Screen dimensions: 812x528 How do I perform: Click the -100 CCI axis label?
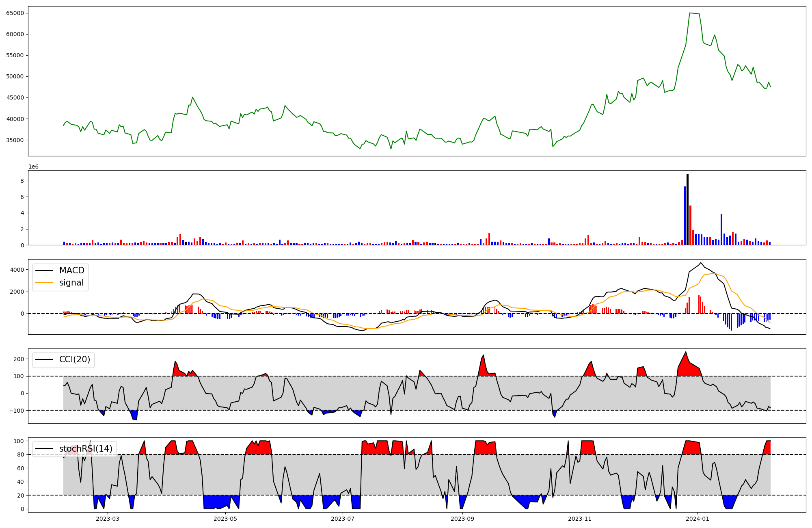point(16,411)
